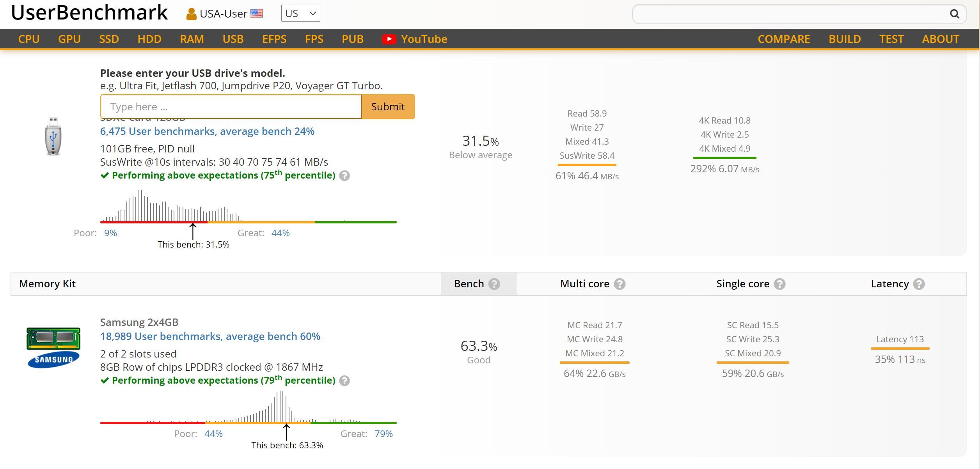This screenshot has height=469, width=980.
Task: Click the 31.5% bench score
Action: pyautogui.click(x=480, y=141)
